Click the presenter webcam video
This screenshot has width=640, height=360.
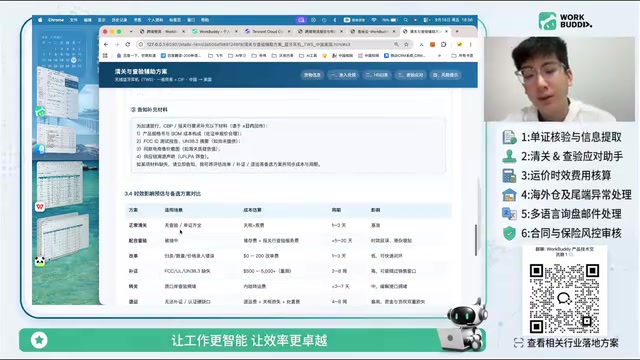(560, 79)
